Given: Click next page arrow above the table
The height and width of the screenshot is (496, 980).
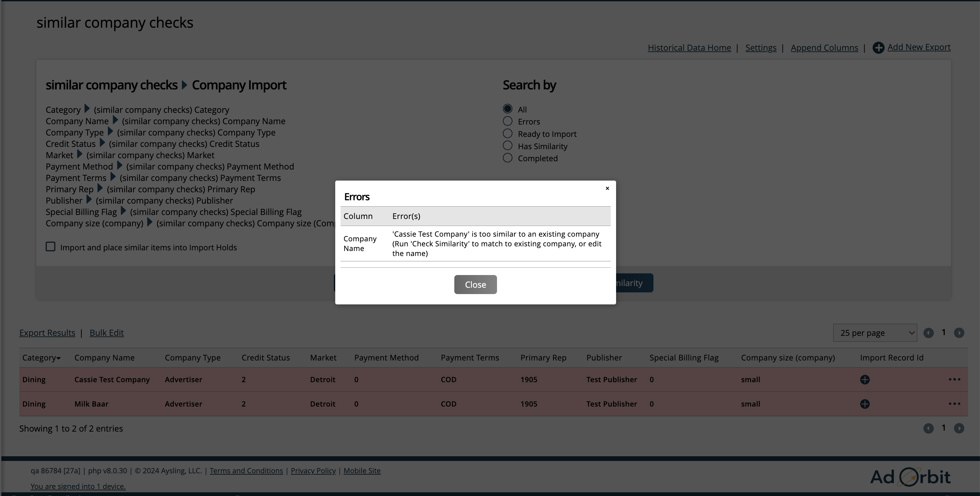Looking at the screenshot, I should [x=959, y=333].
